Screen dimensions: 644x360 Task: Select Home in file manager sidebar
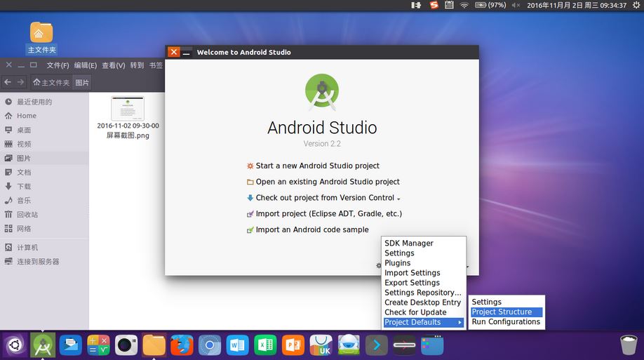44,116
